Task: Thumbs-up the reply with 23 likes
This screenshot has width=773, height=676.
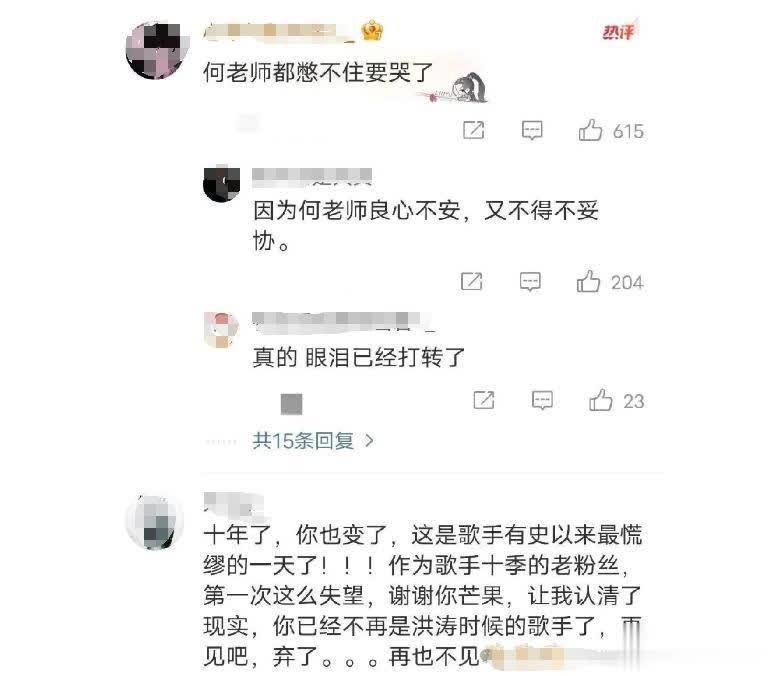Action: (x=600, y=400)
